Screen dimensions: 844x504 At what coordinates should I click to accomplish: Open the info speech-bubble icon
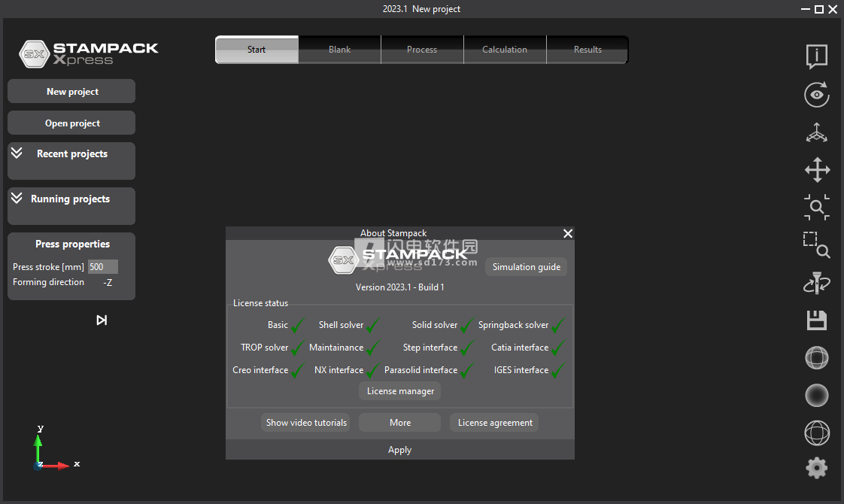[817, 56]
